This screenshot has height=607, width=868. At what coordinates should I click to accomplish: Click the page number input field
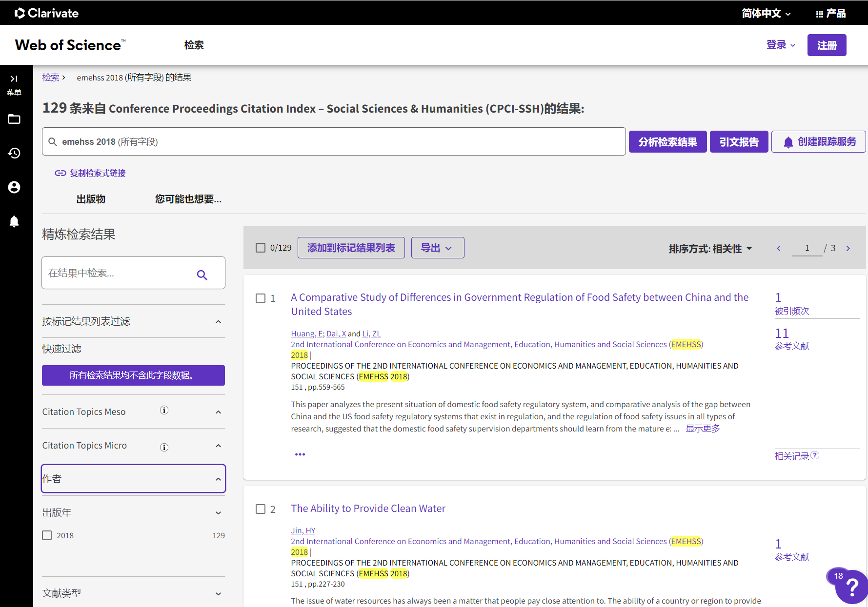coord(807,248)
